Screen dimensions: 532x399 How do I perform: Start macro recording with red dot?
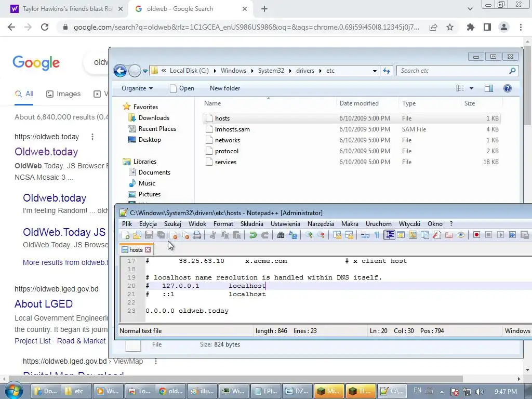click(x=476, y=235)
